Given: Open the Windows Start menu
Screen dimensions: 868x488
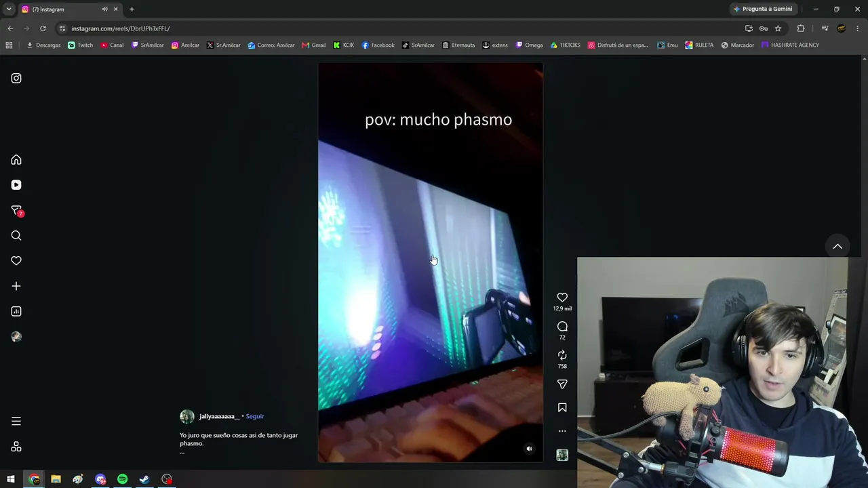Looking at the screenshot, I should (x=11, y=479).
